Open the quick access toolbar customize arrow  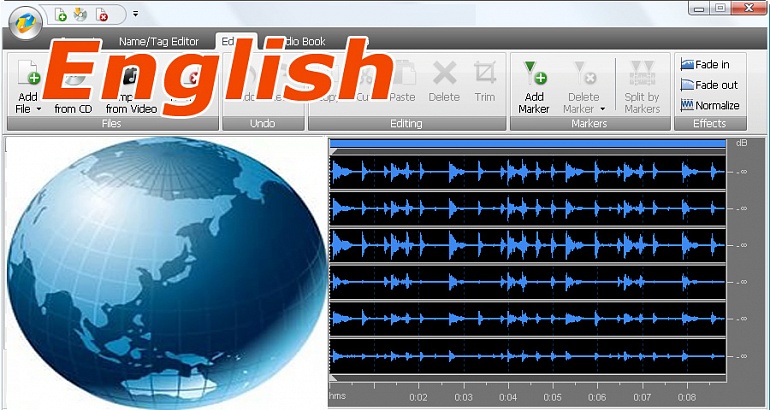135,15
